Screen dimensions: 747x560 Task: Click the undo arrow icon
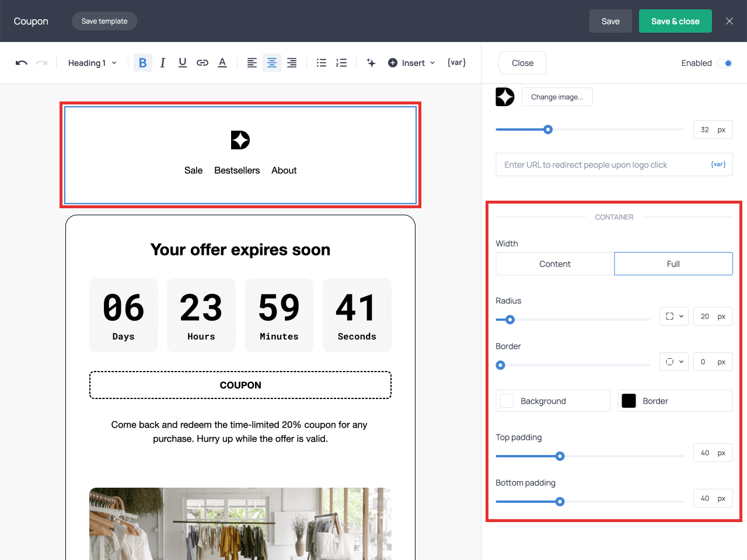coord(22,63)
